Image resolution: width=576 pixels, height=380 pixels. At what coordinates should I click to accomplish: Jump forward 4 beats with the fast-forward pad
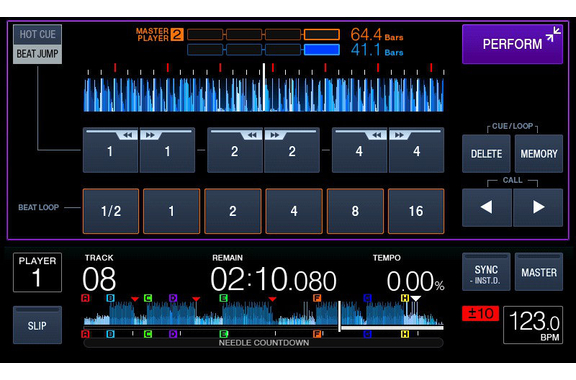(x=416, y=150)
